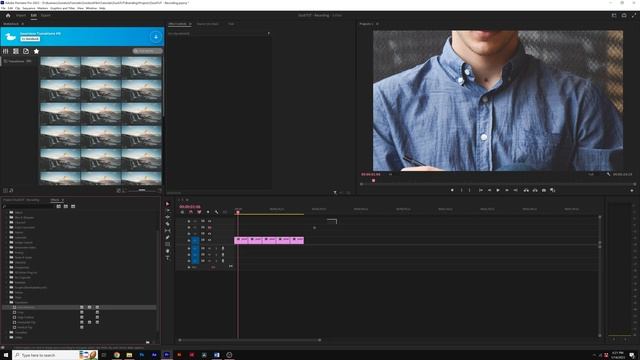
Task: Mark Out point in Program monitor
Action: [469, 190]
